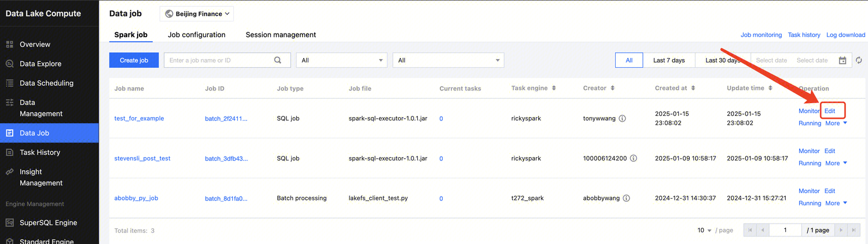
Task: Open the Job monitoring link
Action: (x=761, y=35)
